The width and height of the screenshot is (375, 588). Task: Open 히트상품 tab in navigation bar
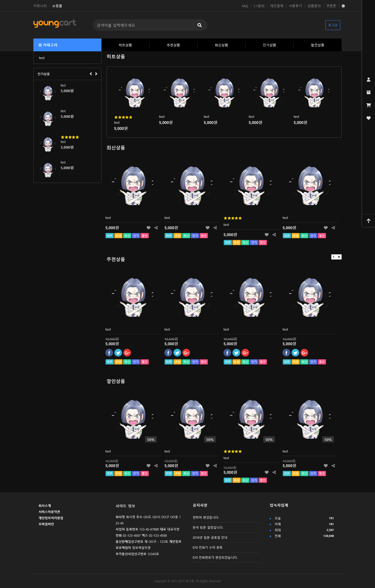pyautogui.click(x=125, y=45)
